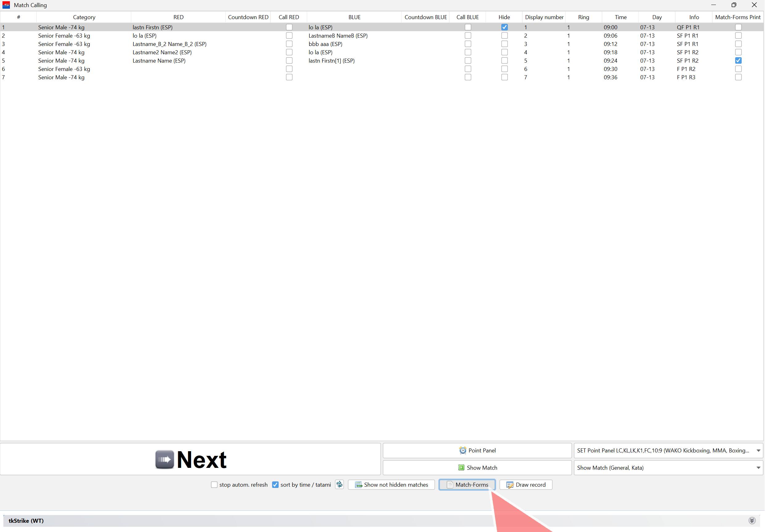Click the refresh icon beside sort checkbox
Screen dimensions: 773x532
click(x=339, y=485)
